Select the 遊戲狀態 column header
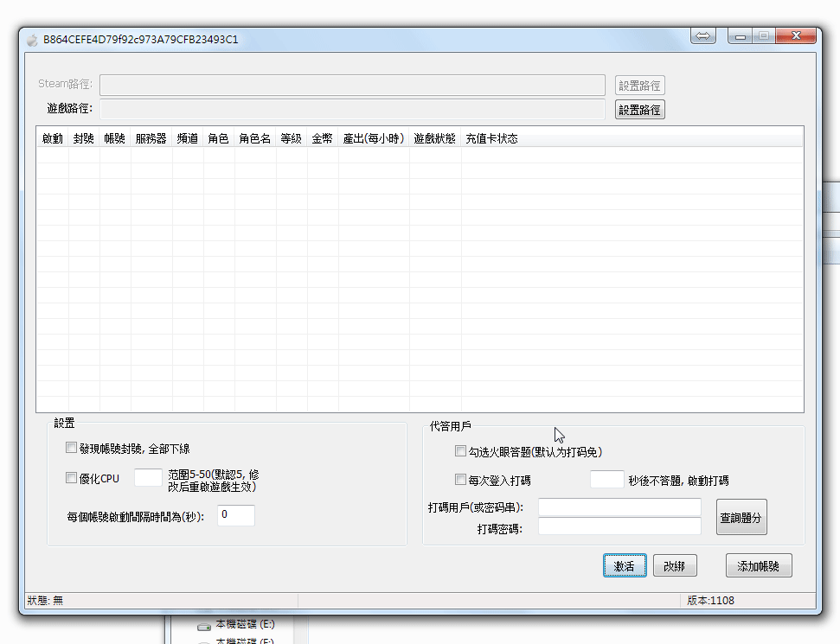 click(x=434, y=138)
